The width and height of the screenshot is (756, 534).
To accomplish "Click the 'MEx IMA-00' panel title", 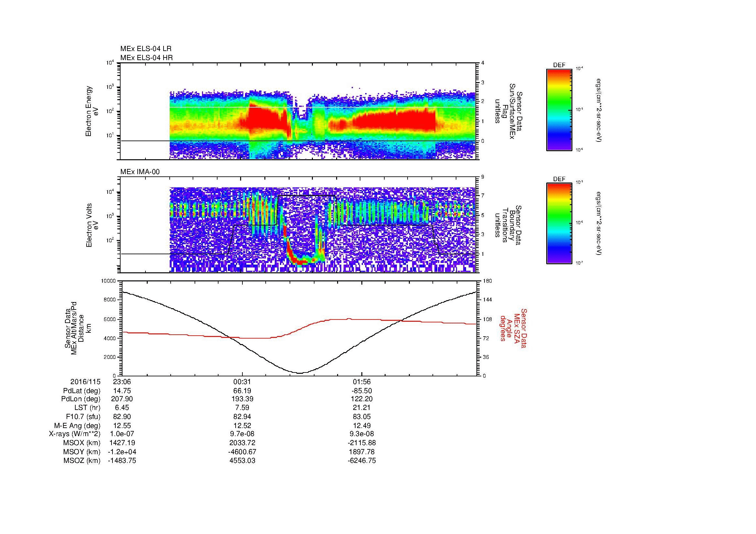I will point(140,172).
